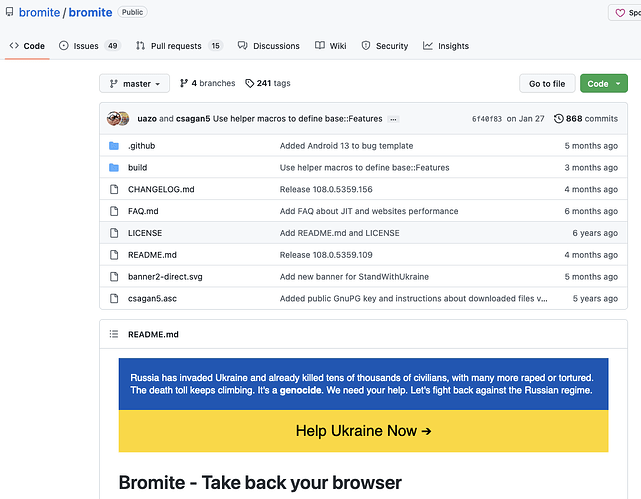Open the Wiki tab
The image size is (641, 499).
tap(331, 46)
